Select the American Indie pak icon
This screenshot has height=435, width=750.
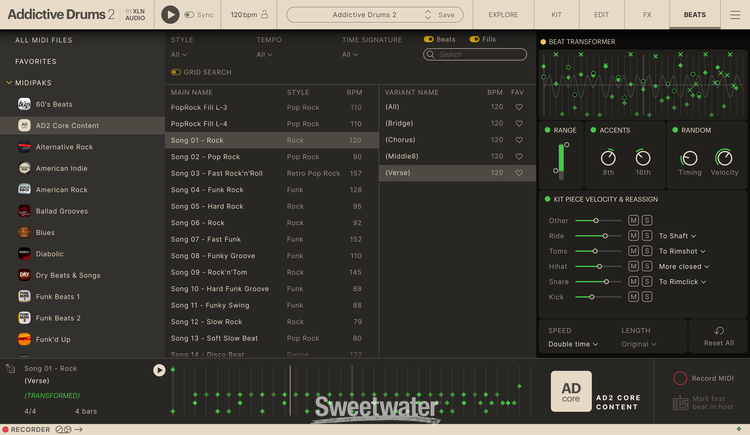tap(24, 168)
